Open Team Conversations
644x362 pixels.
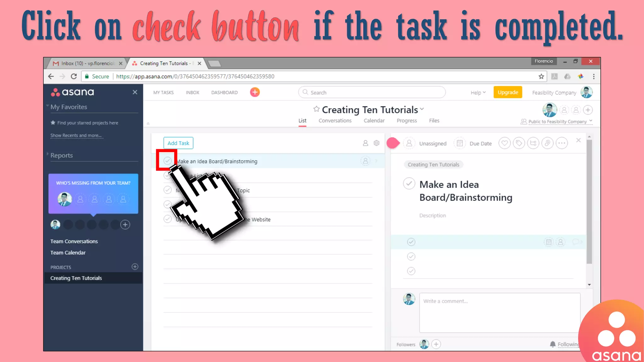tap(74, 241)
